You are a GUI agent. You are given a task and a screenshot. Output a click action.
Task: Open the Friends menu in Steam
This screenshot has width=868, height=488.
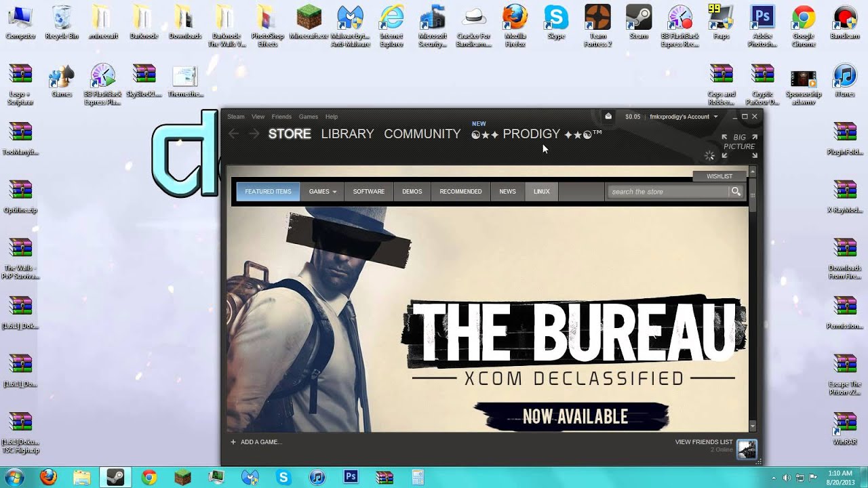pos(281,117)
